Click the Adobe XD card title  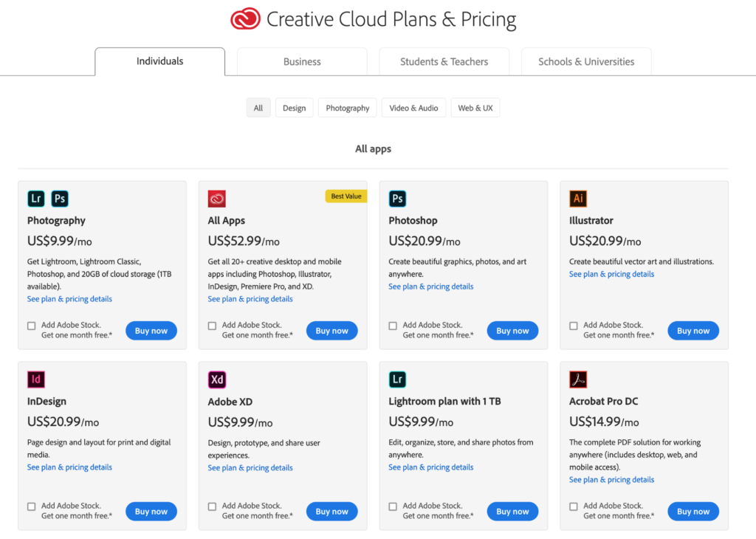pyautogui.click(x=230, y=402)
